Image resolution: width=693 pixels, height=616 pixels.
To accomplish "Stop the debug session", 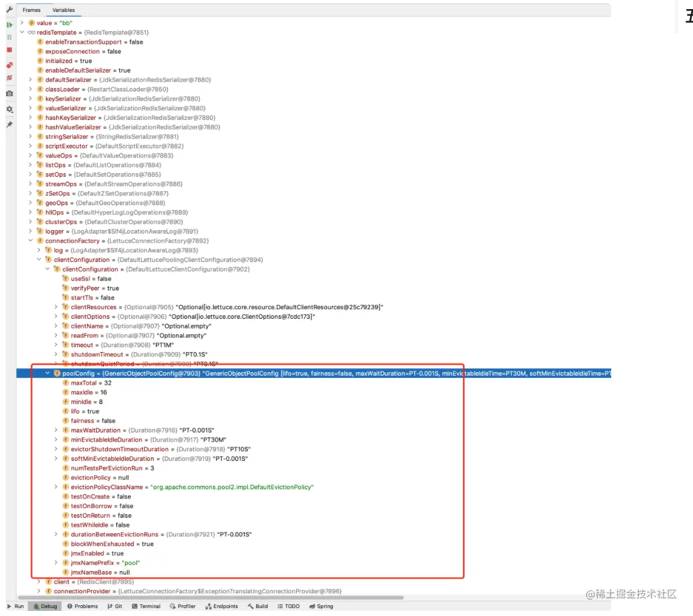I will (x=9, y=49).
